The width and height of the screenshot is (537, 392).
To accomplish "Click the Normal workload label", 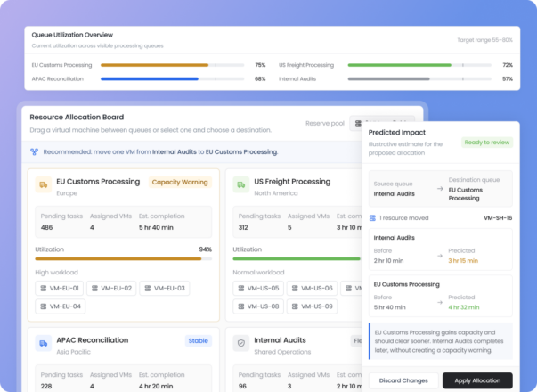I will (x=258, y=273).
